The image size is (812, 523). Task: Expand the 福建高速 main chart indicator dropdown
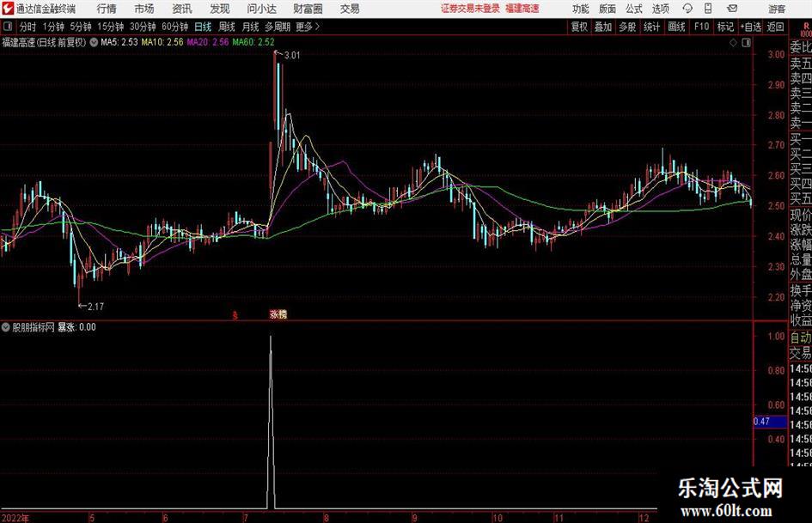click(x=94, y=42)
